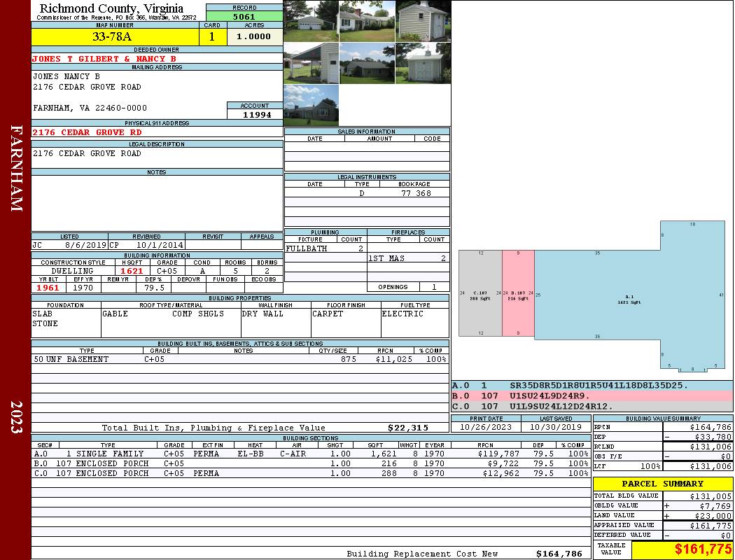
Task: Click depreciation percent 79.5 in building info
Action: [154, 288]
